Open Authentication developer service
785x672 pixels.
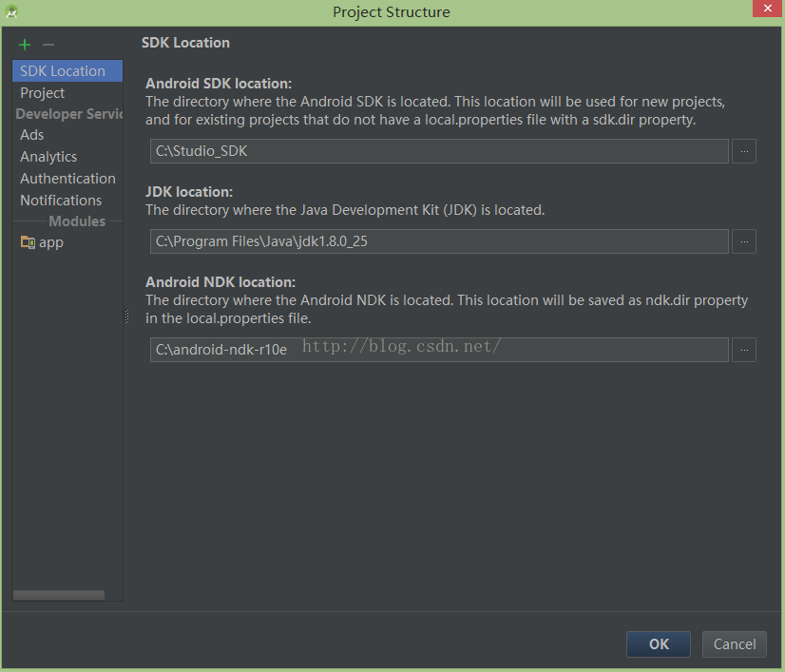67,179
